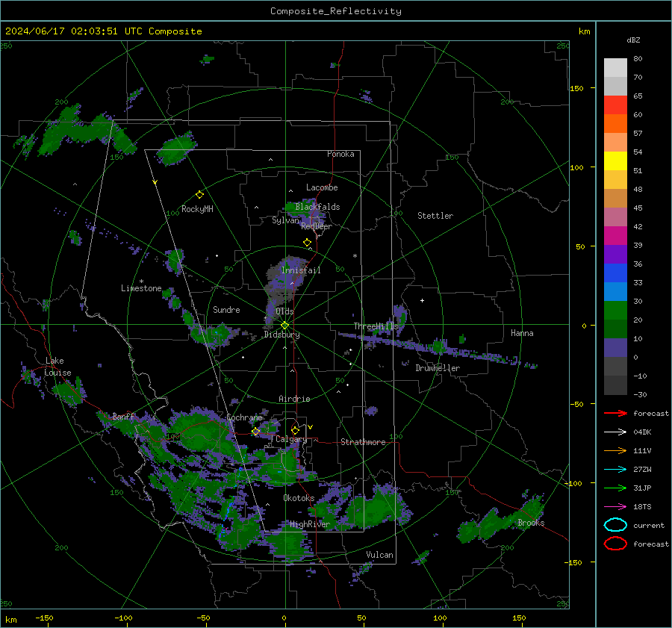
Task: Click the Sundre town label
Action: tap(226, 309)
